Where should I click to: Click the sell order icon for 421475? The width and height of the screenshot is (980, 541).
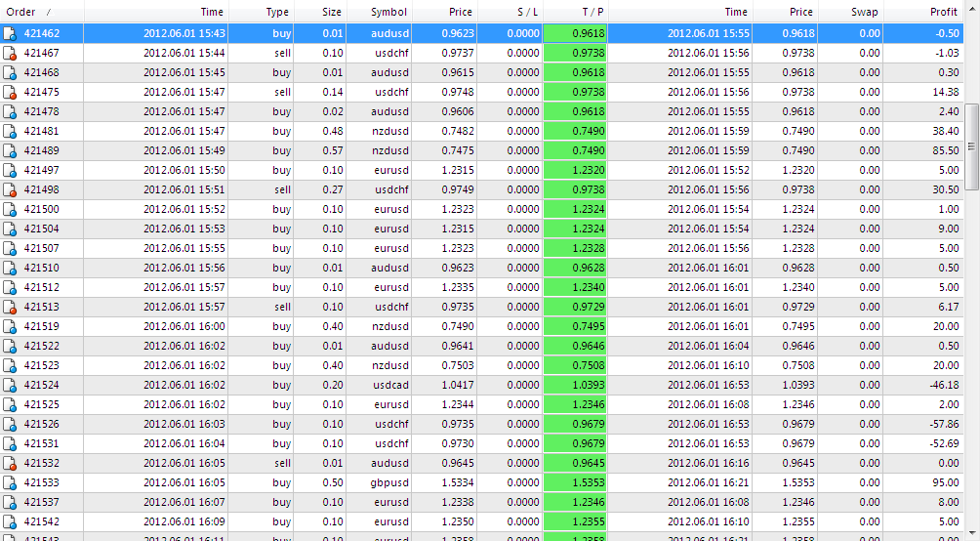click(x=10, y=92)
